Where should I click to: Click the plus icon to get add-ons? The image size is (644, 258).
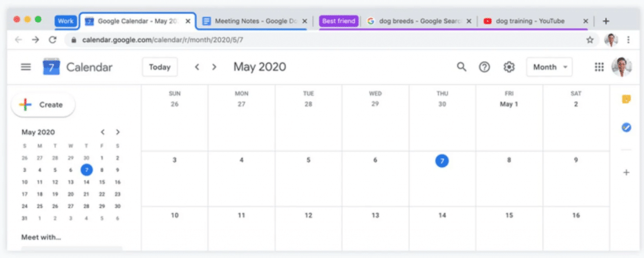pyautogui.click(x=626, y=172)
